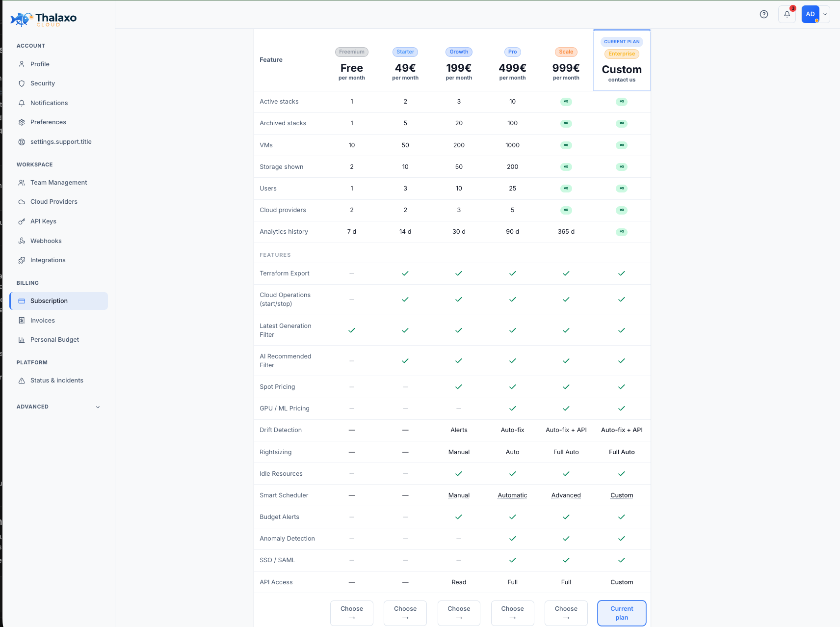
Task: Click Growth checkmark for Spot Pricing
Action: tap(459, 387)
